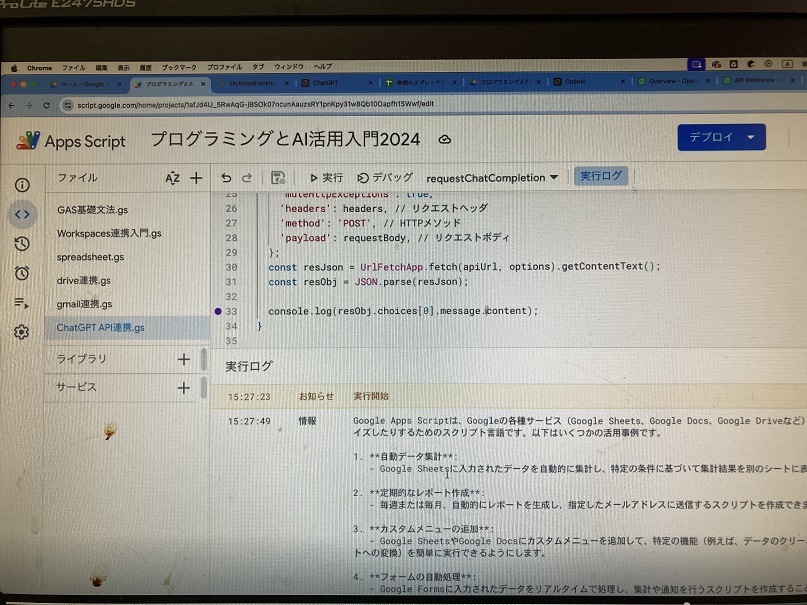This screenshot has width=807, height=605.
Task: Switch to the API Reference tab
Action: tap(759, 80)
